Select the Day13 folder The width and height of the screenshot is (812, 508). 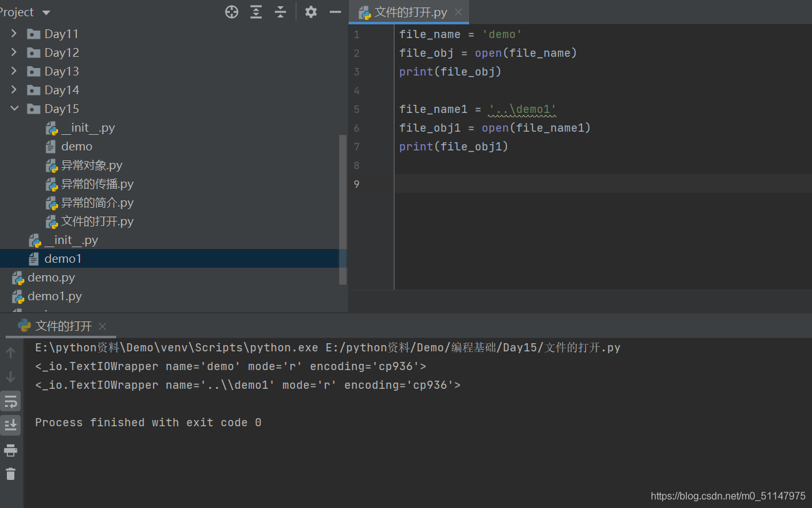(61, 71)
